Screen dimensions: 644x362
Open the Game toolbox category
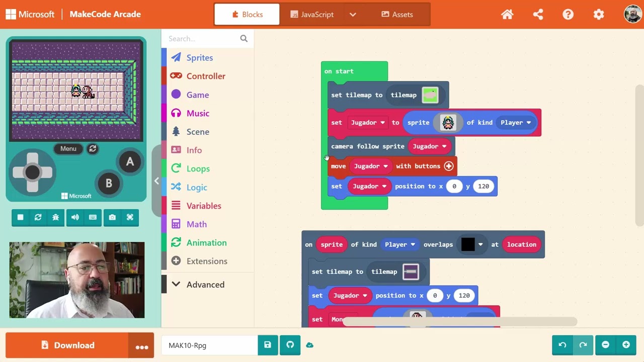click(x=207, y=95)
